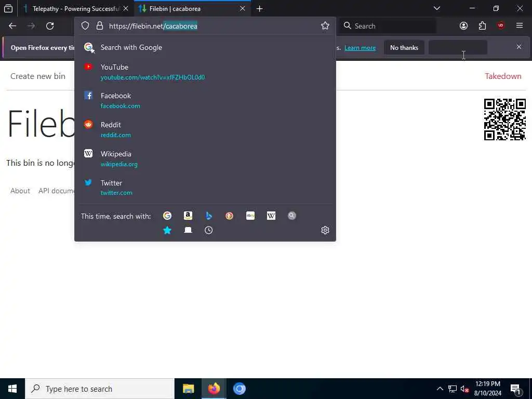
Task: Focus the toolbar Search box
Action: click(388, 26)
